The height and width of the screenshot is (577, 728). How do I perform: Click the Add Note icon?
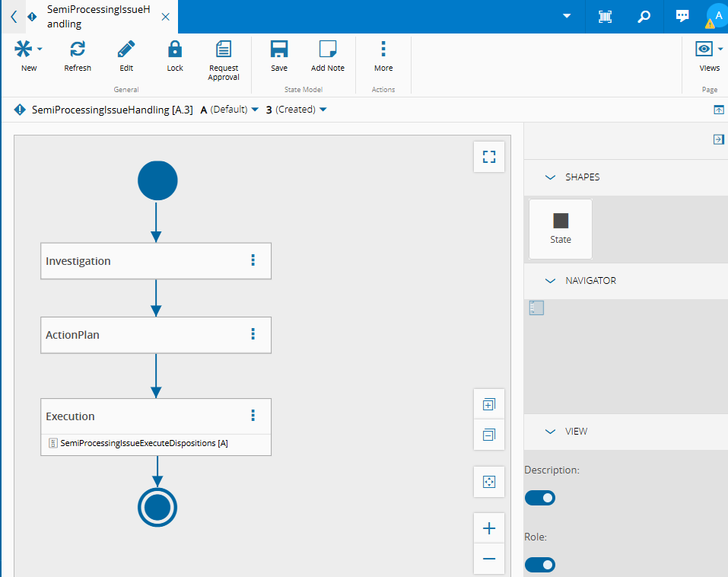328,50
